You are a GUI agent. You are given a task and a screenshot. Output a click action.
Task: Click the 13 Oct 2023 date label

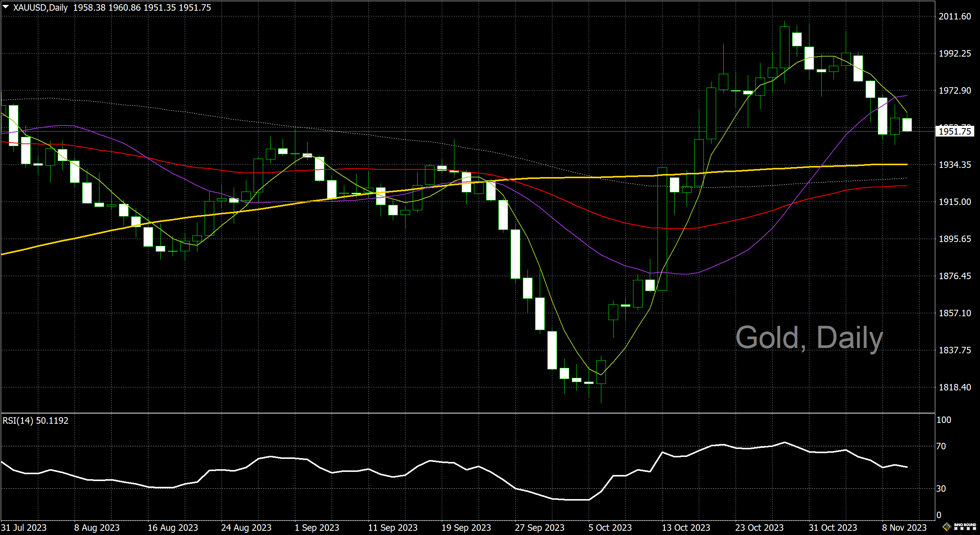point(686,528)
